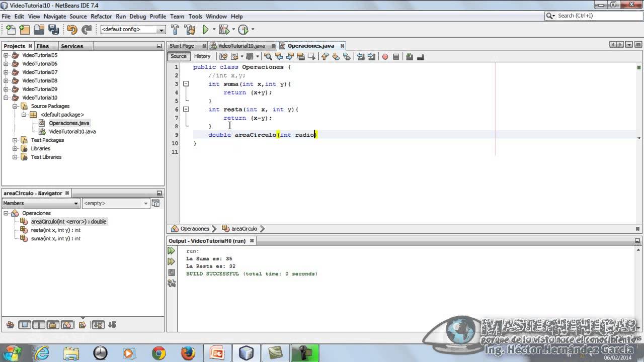Toggle Show Inherited Members in Navigator

(x=10, y=325)
